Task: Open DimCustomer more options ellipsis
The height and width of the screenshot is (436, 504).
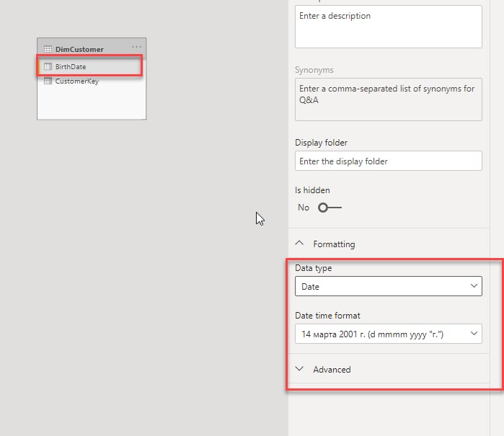Action: [136, 47]
